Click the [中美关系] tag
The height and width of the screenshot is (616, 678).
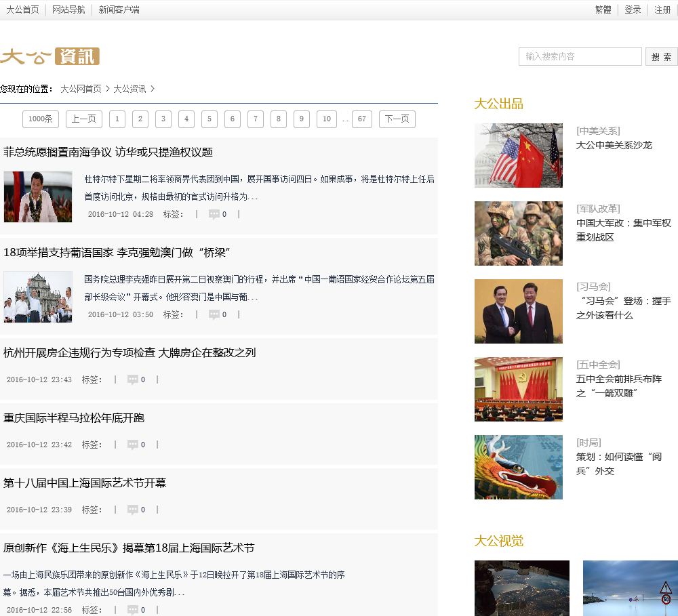point(598,131)
